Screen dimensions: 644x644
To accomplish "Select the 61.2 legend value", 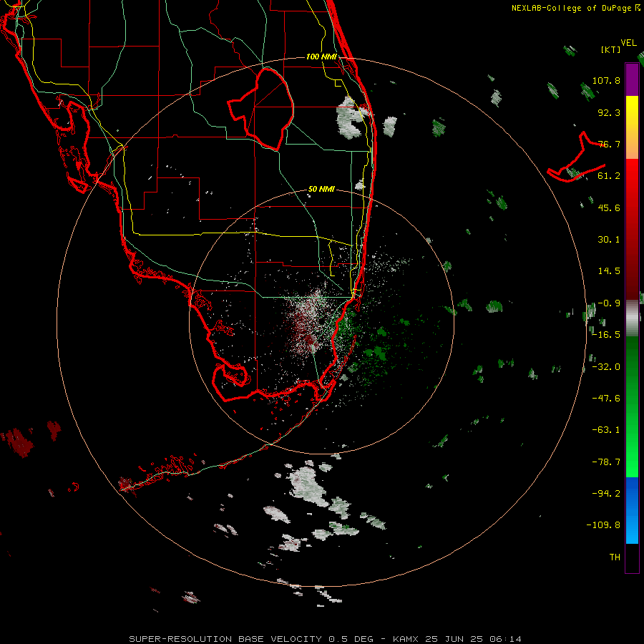I will tap(609, 176).
